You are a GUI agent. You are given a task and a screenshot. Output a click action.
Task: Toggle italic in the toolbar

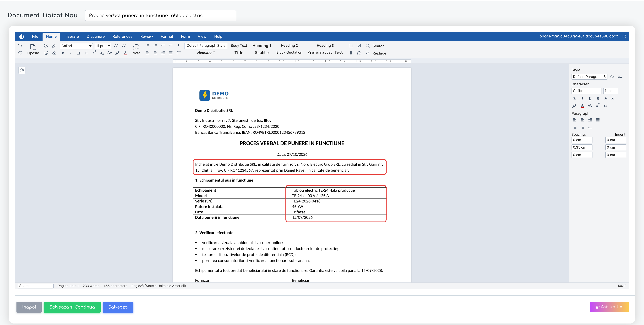pos(71,53)
